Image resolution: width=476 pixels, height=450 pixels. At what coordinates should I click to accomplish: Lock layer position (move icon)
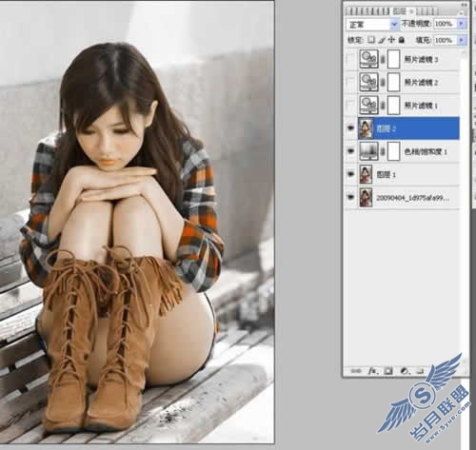point(391,40)
